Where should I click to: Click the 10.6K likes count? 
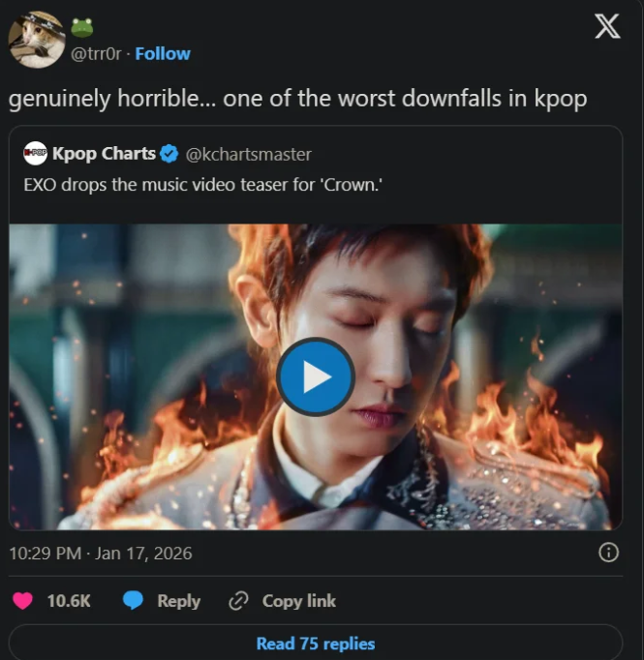coord(69,601)
